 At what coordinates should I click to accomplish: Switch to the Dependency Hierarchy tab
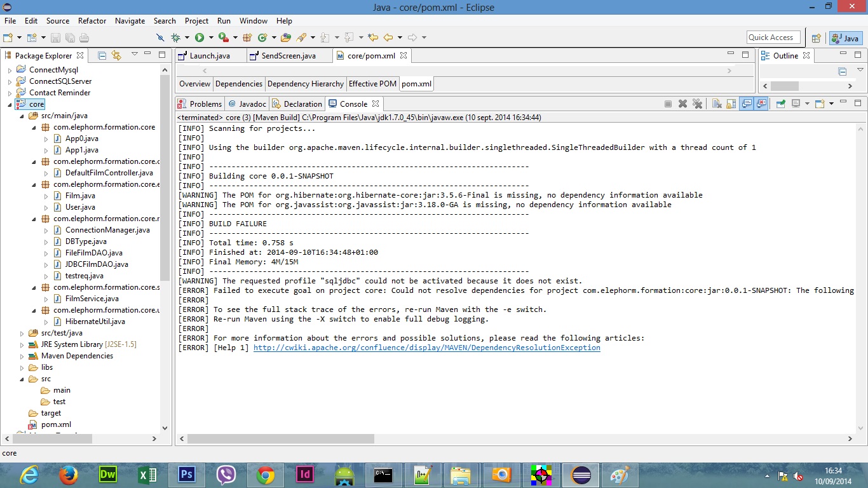coord(306,84)
